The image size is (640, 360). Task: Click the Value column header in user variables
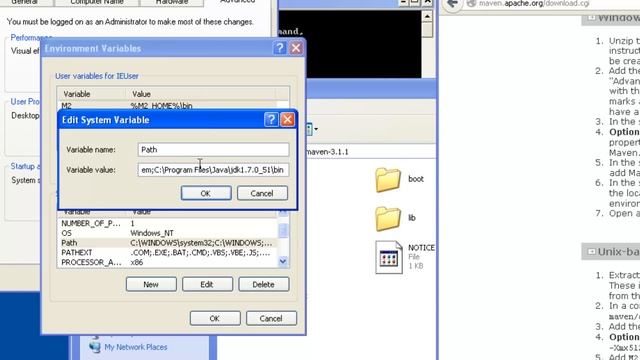point(200,94)
